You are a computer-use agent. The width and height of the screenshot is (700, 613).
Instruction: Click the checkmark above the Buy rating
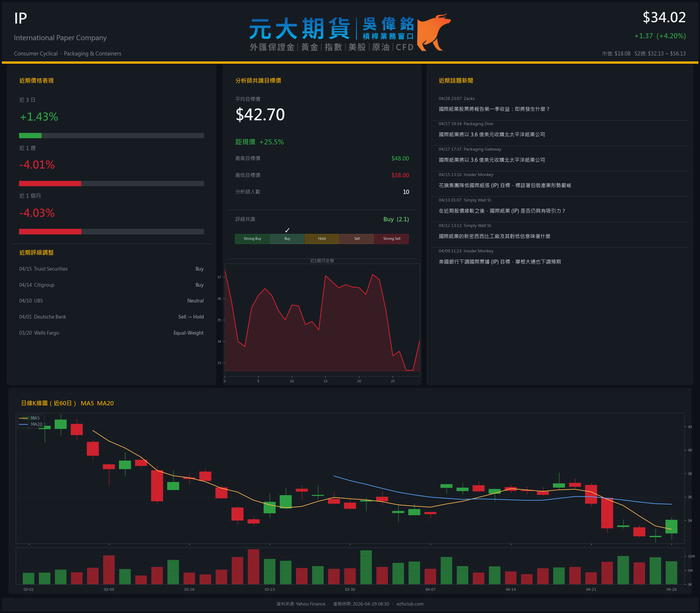pyautogui.click(x=287, y=230)
